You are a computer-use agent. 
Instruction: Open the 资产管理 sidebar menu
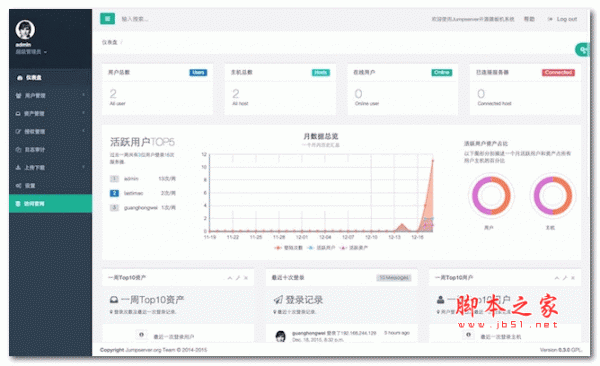[50, 114]
